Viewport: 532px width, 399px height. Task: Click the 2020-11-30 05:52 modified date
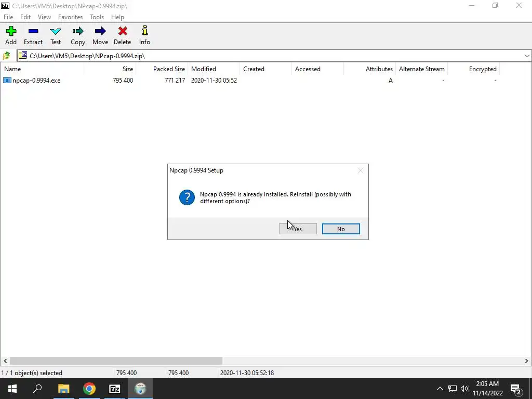pyautogui.click(x=214, y=81)
